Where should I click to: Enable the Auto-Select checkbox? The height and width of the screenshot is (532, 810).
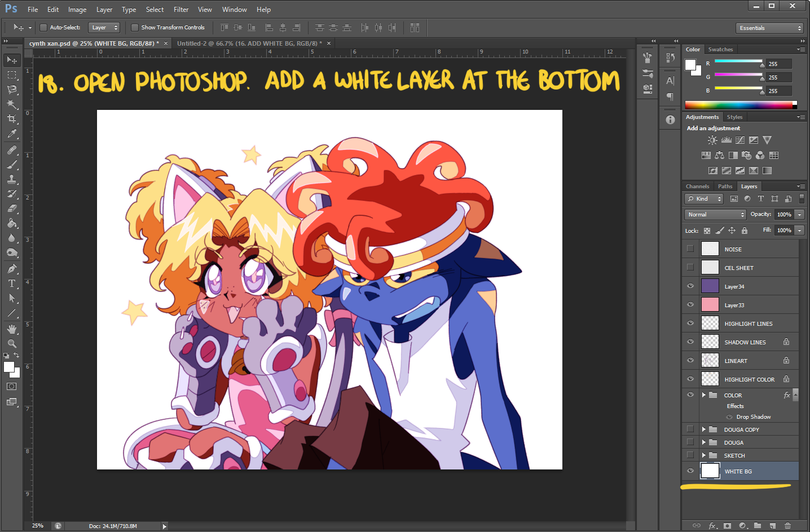(43, 28)
